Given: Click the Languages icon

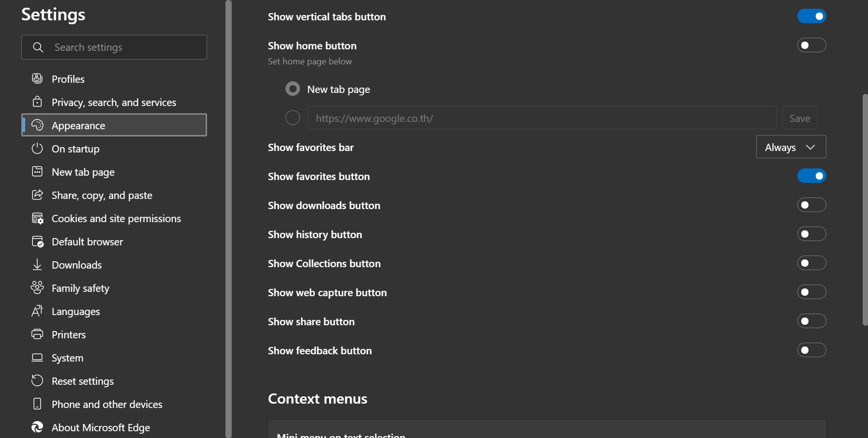Looking at the screenshot, I should tap(37, 311).
